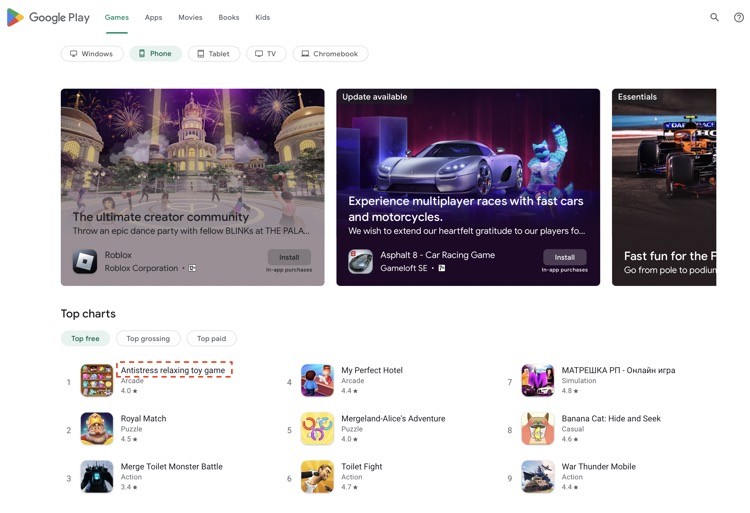Image resolution: width=750 pixels, height=513 pixels.
Task: Click Gameloft SE developer name
Action: click(x=404, y=268)
